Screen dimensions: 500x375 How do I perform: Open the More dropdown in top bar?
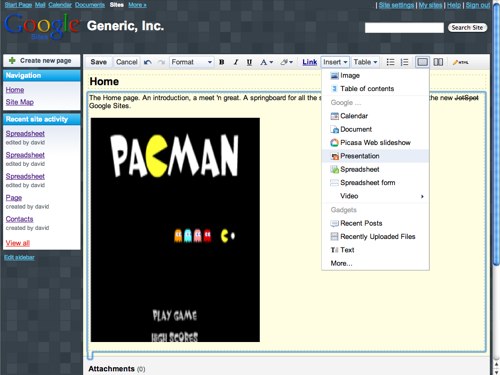[x=137, y=5]
